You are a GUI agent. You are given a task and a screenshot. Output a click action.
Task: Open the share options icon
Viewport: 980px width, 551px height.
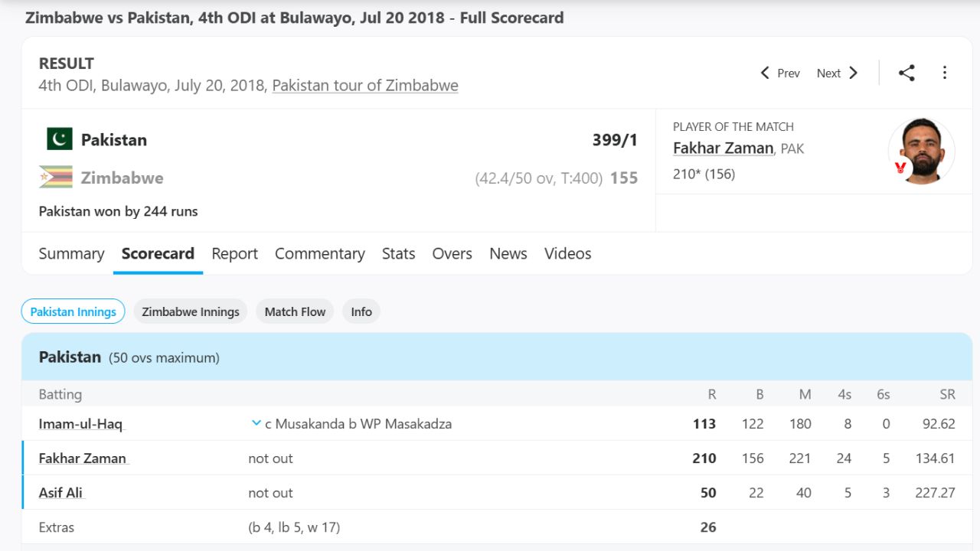[906, 73]
